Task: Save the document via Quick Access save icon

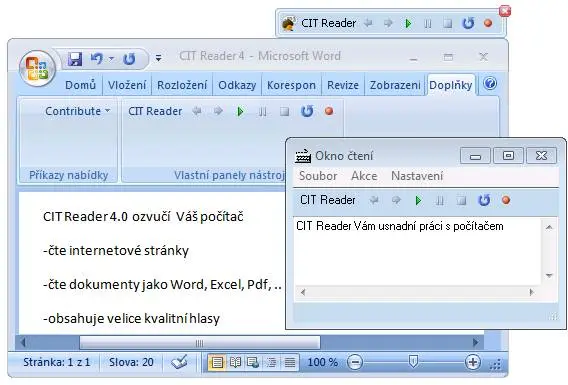Action: [x=75, y=58]
